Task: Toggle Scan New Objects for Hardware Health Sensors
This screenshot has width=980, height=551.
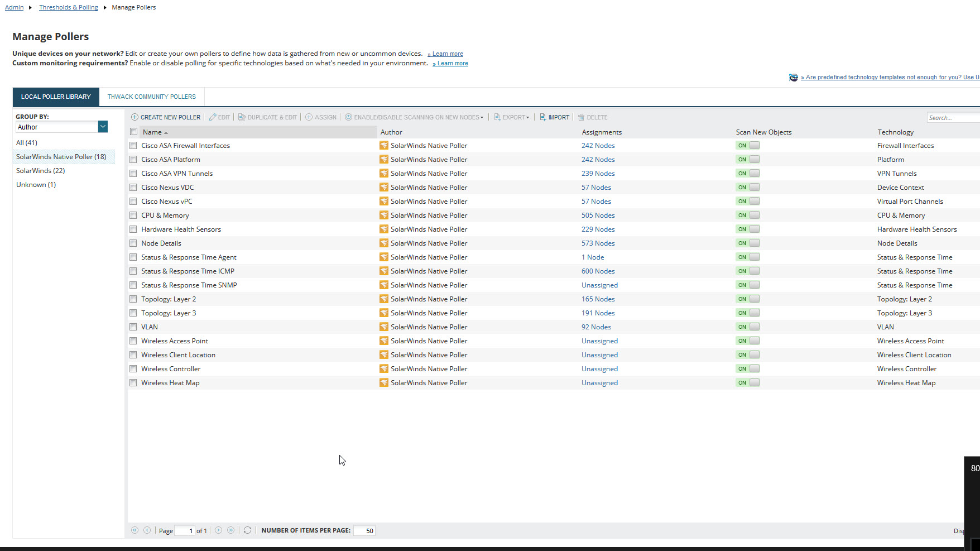Action: (x=748, y=229)
